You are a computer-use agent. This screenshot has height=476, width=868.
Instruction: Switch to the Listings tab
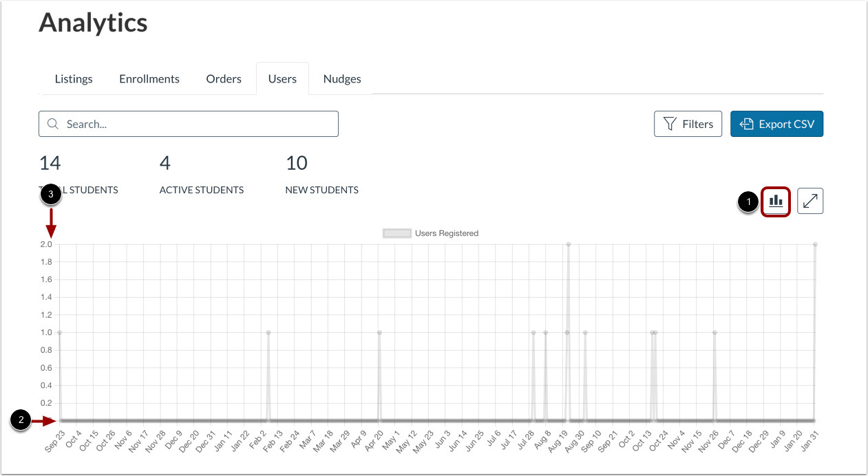click(x=73, y=78)
